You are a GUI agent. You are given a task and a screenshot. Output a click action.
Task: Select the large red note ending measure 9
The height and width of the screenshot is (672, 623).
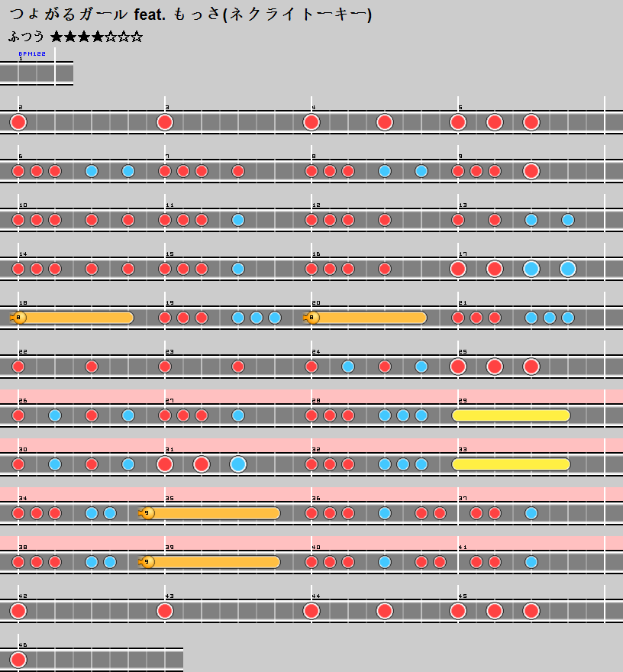coord(531,171)
